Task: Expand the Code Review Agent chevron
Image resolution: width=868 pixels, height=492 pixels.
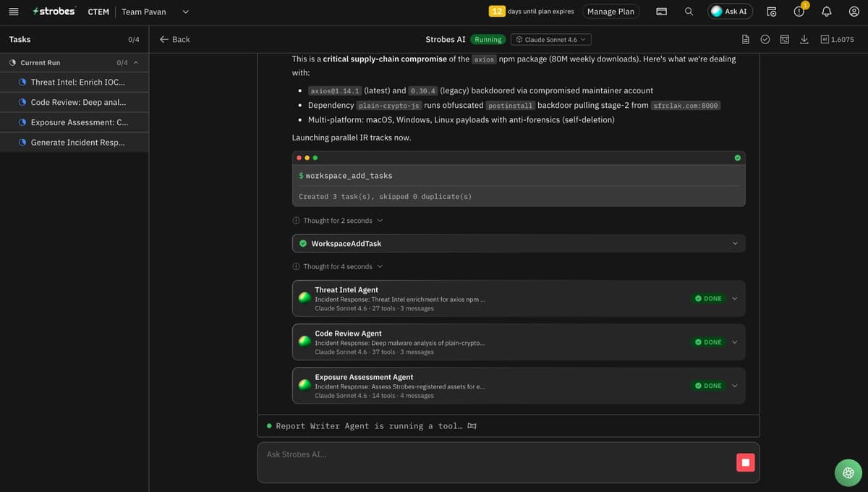Action: [x=735, y=342]
